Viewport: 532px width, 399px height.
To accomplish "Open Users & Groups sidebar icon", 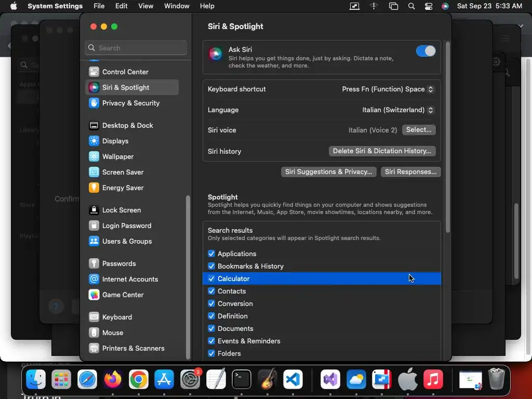I will click(x=94, y=241).
